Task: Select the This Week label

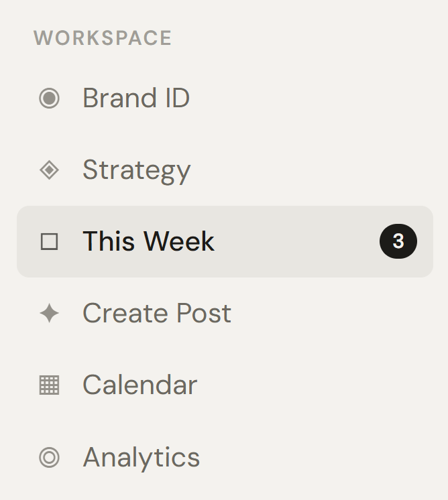Action: (148, 241)
